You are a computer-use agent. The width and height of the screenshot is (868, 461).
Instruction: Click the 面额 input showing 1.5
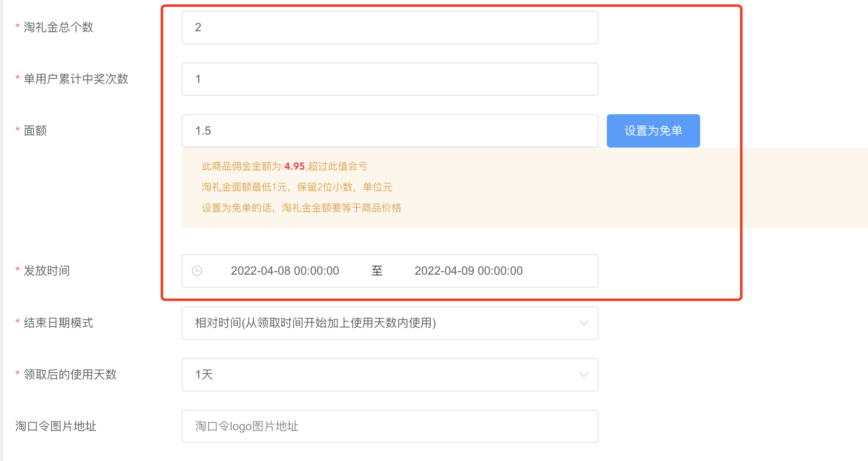tap(389, 131)
